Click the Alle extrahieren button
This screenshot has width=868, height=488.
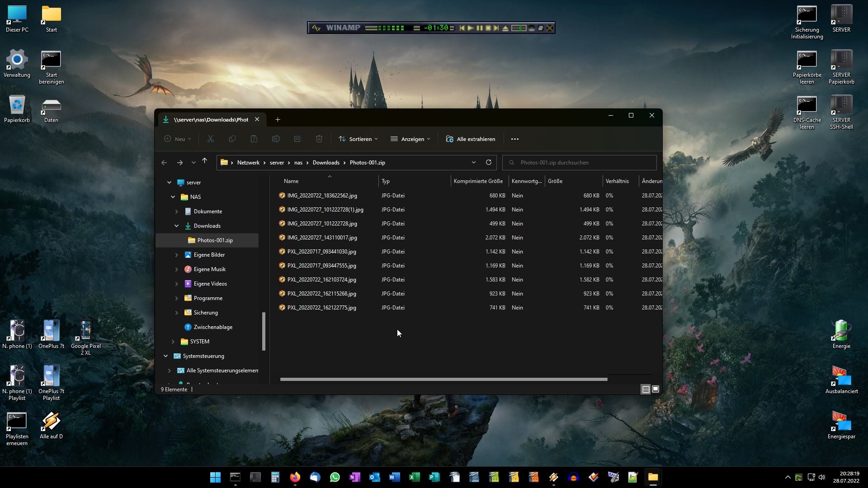pyautogui.click(x=471, y=139)
